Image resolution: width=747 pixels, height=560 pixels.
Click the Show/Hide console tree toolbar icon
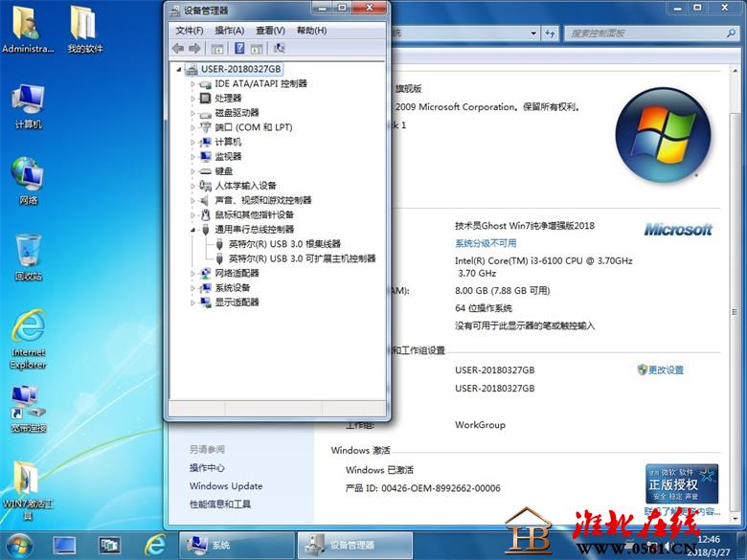[217, 49]
